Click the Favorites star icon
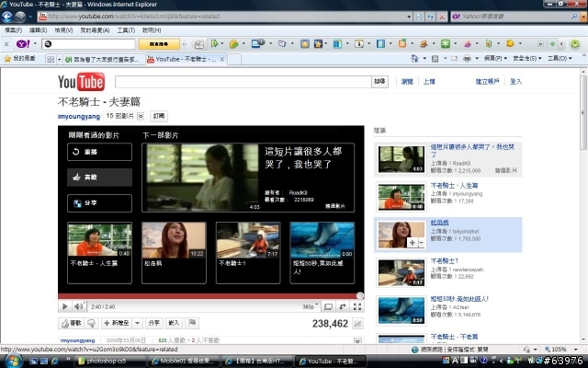The image size is (588, 368). [7, 59]
